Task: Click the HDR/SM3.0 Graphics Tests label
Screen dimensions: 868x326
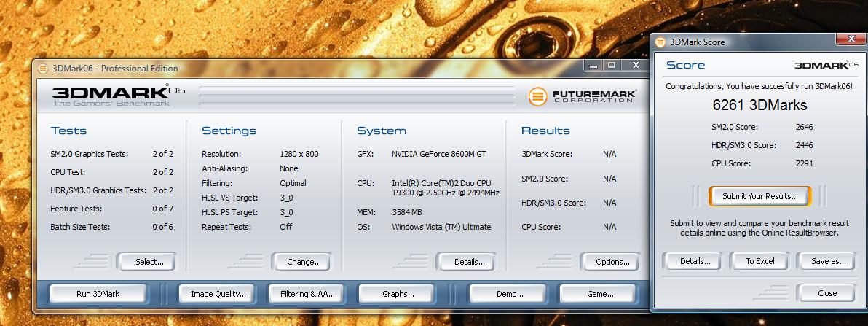Action: click(x=98, y=190)
